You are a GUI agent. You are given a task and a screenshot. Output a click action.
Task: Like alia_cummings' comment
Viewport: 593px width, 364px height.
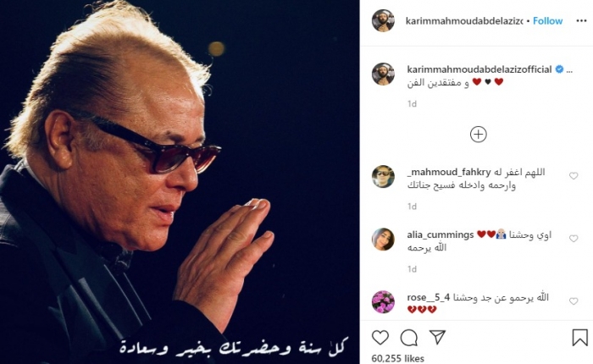pos(574,239)
